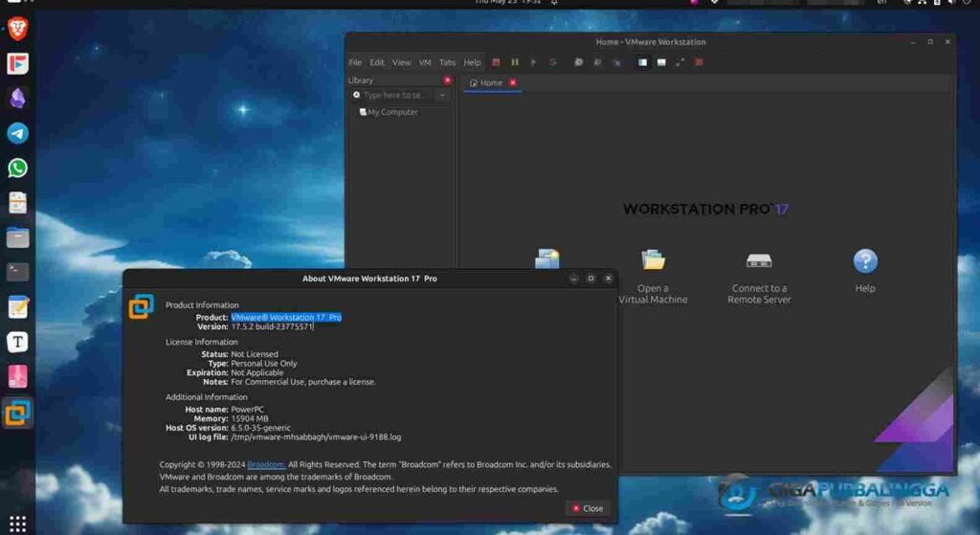Toggle the library sidebar view icon
This screenshot has height=535, width=980.
642,62
